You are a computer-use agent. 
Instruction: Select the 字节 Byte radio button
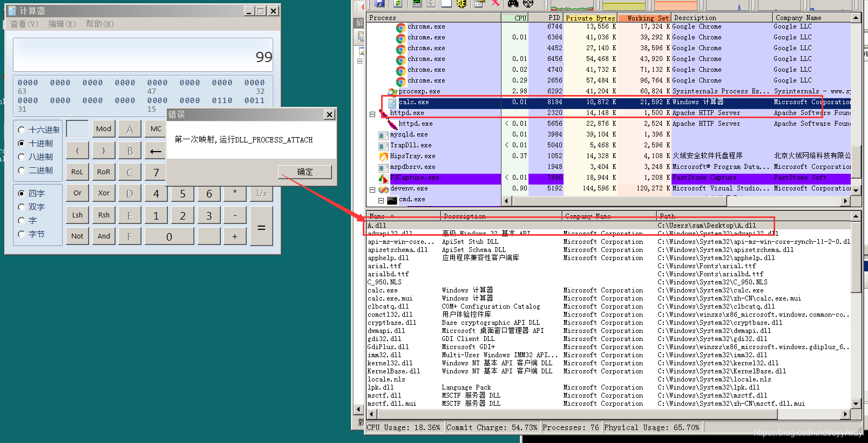22,234
